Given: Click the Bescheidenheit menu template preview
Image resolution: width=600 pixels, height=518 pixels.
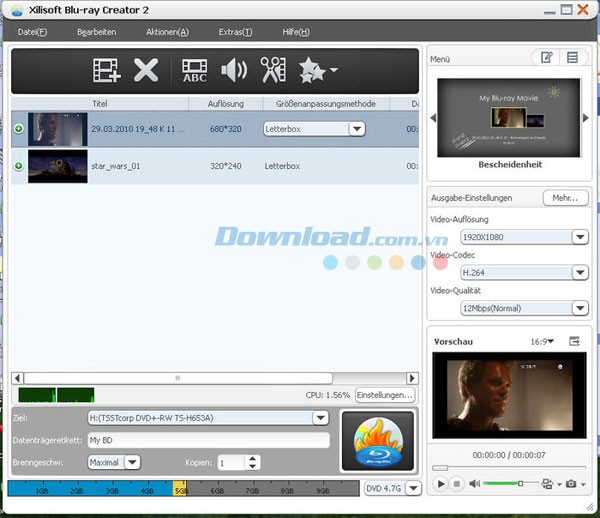Looking at the screenshot, I should tap(509, 118).
